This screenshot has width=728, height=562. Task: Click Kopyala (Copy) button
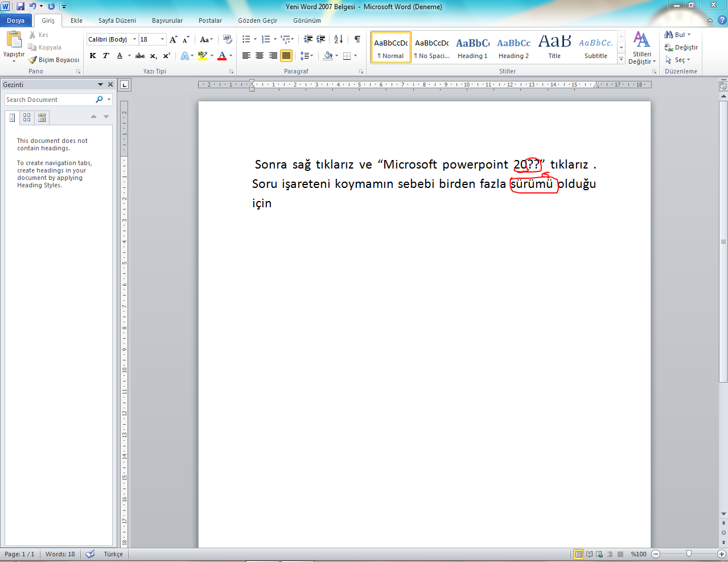pyautogui.click(x=44, y=47)
